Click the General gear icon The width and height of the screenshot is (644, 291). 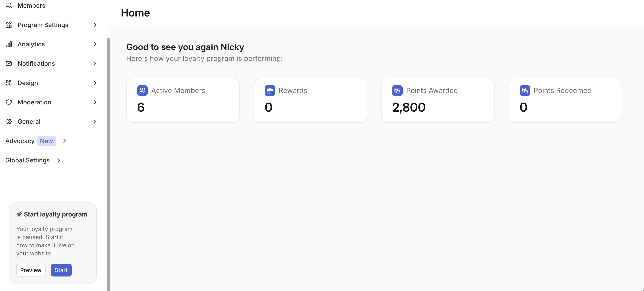(9, 122)
